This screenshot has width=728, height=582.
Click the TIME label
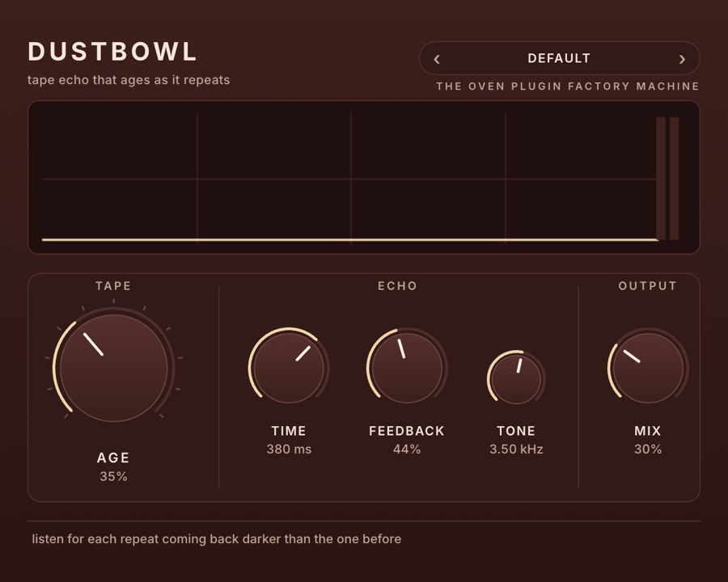click(x=289, y=431)
